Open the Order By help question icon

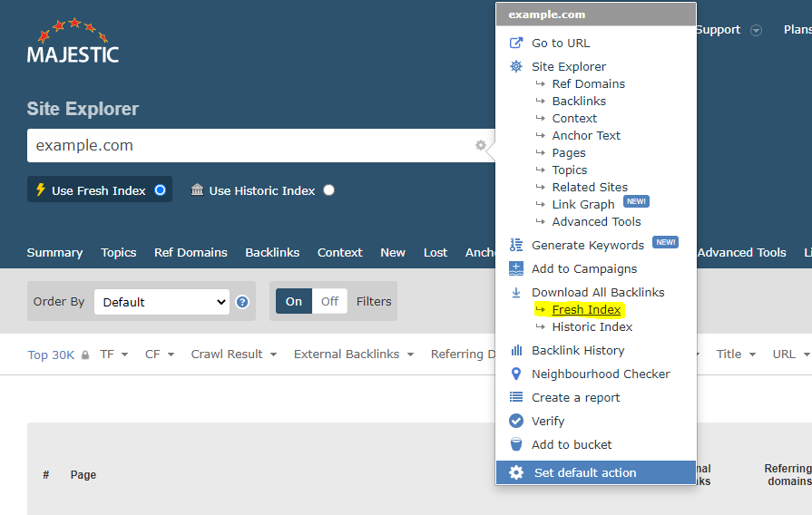[242, 302]
